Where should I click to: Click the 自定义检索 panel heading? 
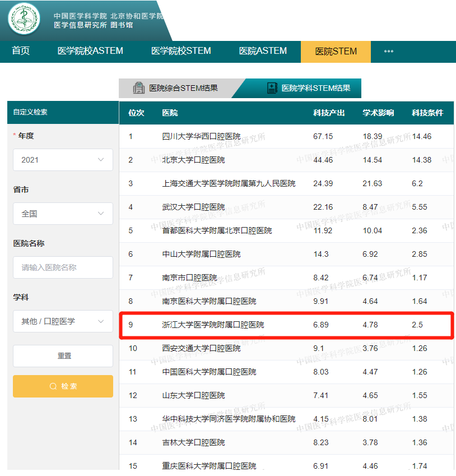(30, 112)
